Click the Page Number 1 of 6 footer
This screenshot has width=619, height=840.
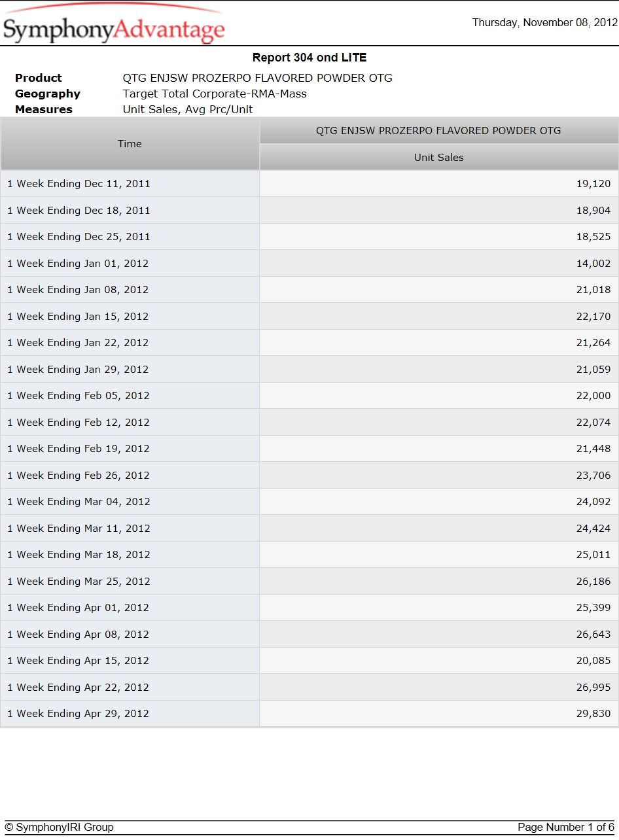coord(566,828)
